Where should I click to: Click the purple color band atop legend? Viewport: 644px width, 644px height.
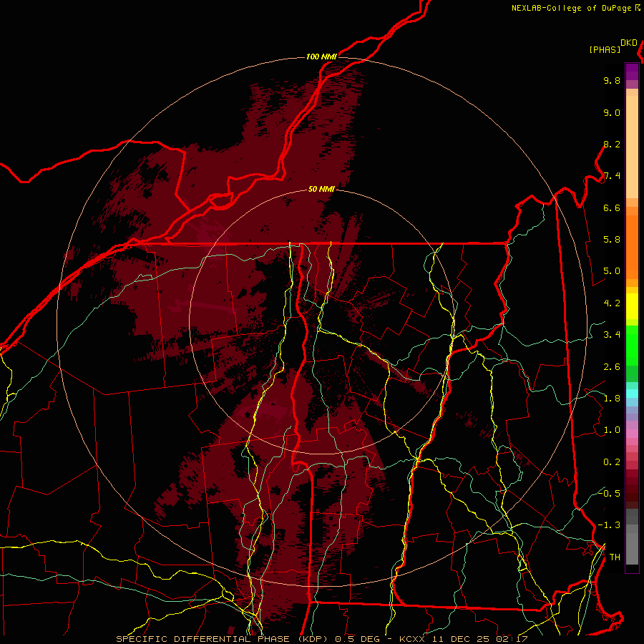[632, 72]
